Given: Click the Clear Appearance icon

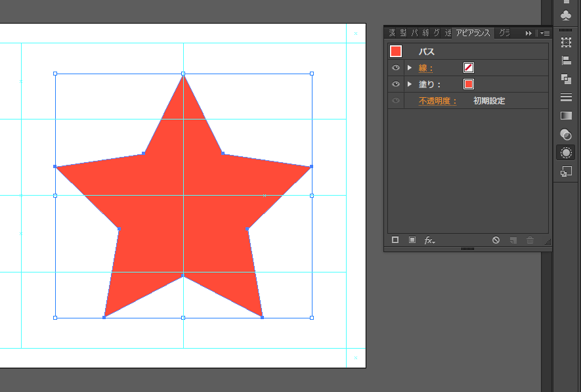Looking at the screenshot, I should tap(496, 240).
